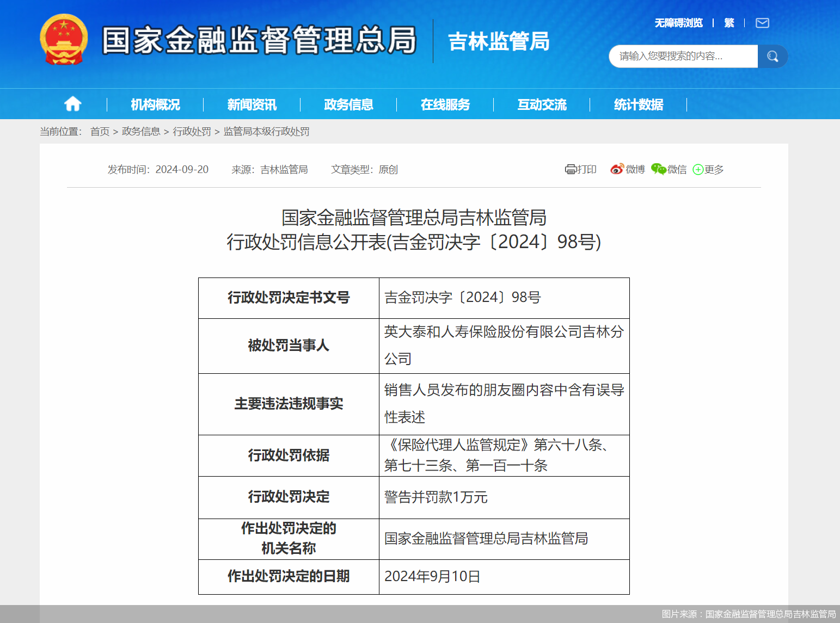This screenshot has width=840, height=623.
Task: Open the 政务信息 menu
Action: [x=348, y=104]
